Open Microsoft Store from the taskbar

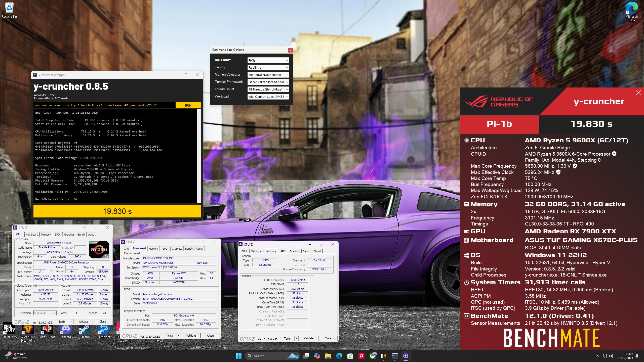pyautogui.click(x=350, y=356)
